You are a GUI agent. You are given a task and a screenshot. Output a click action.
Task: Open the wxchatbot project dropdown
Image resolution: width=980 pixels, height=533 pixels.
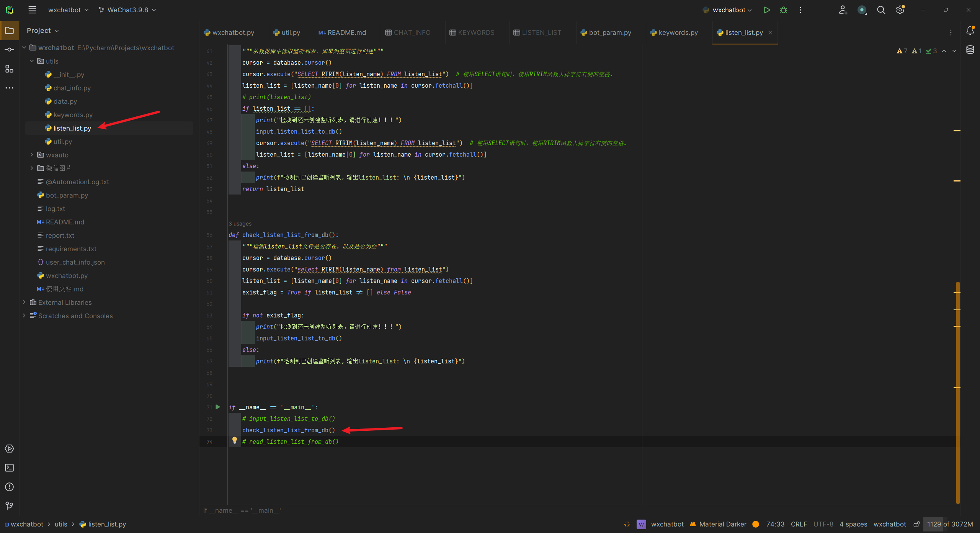(x=68, y=10)
